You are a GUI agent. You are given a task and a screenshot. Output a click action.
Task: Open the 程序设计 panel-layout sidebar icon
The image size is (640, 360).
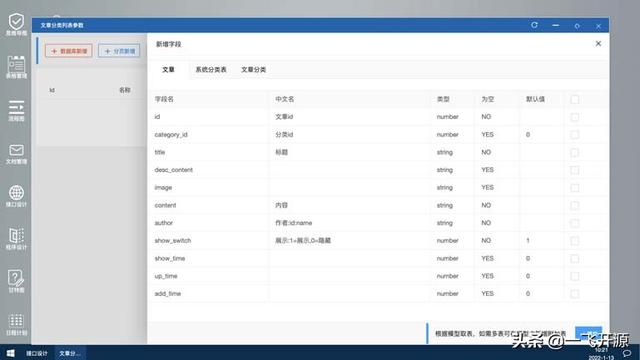[16, 236]
